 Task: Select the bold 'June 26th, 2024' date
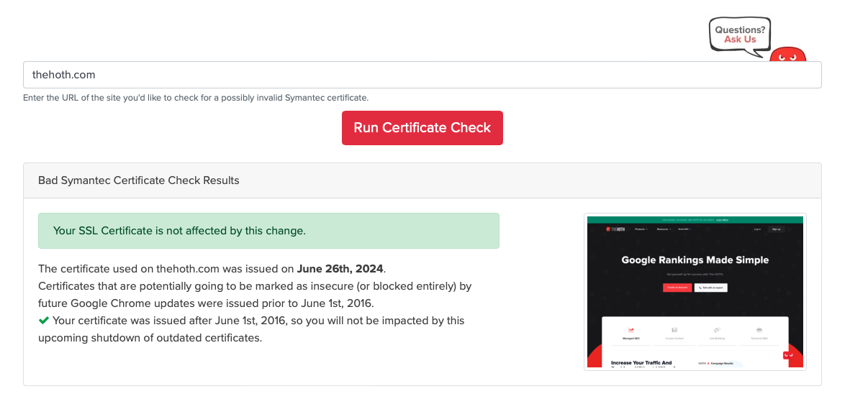(340, 269)
